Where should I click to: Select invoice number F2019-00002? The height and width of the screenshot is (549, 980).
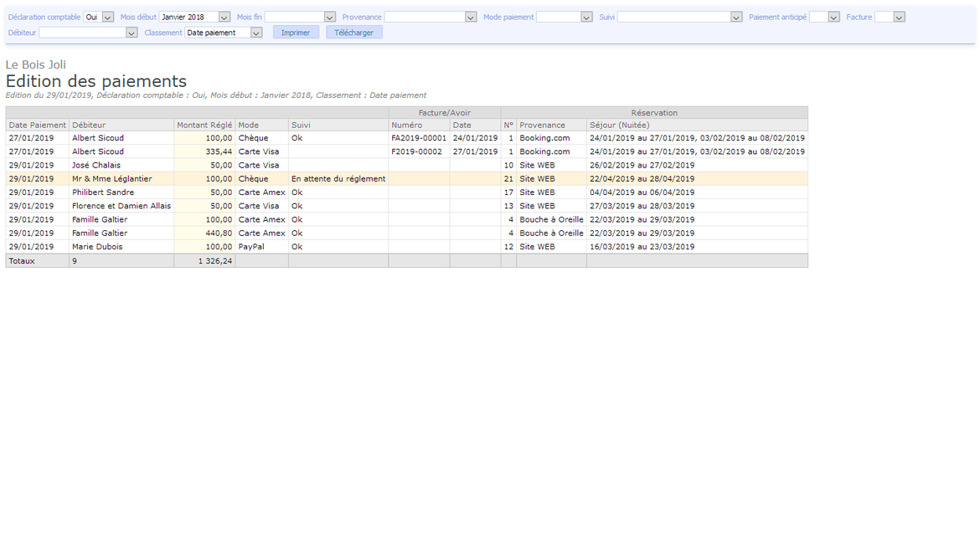click(416, 151)
